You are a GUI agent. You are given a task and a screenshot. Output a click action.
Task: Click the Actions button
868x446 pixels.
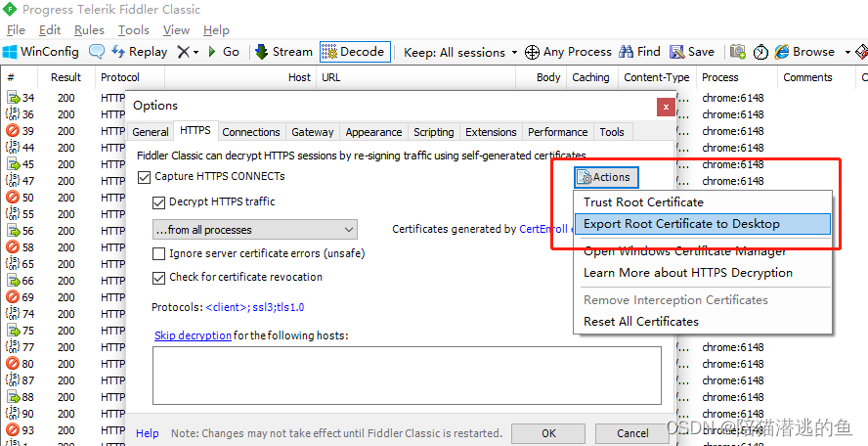606,177
